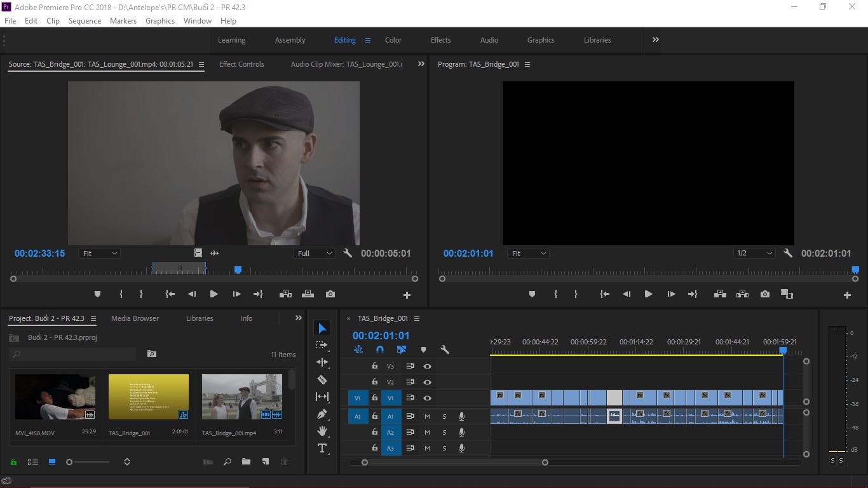Image resolution: width=868 pixels, height=488 pixels.
Task: Select the Slip tool
Action: pyautogui.click(x=322, y=396)
